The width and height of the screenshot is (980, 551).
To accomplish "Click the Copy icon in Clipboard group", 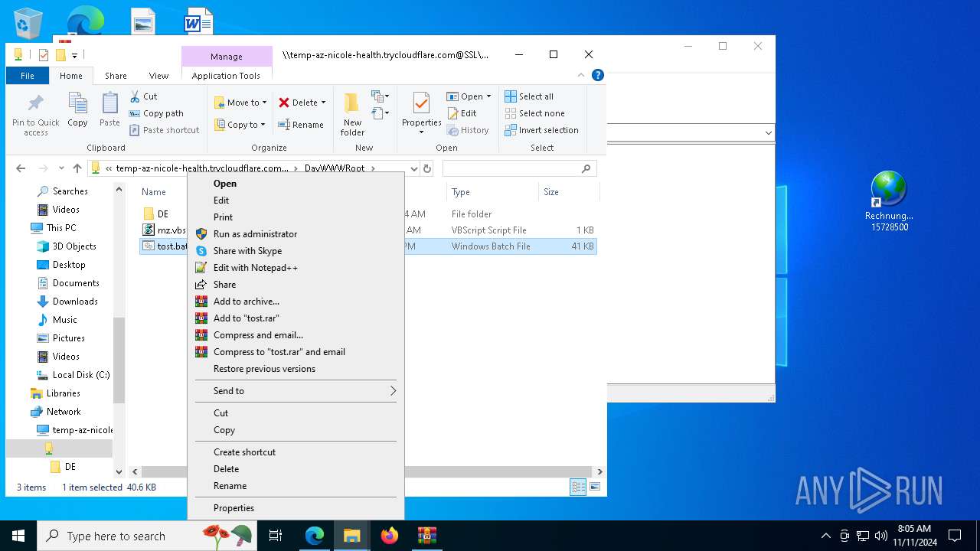I will [x=77, y=109].
